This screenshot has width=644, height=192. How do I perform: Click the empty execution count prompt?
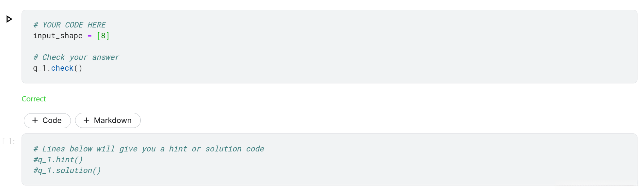point(8,141)
